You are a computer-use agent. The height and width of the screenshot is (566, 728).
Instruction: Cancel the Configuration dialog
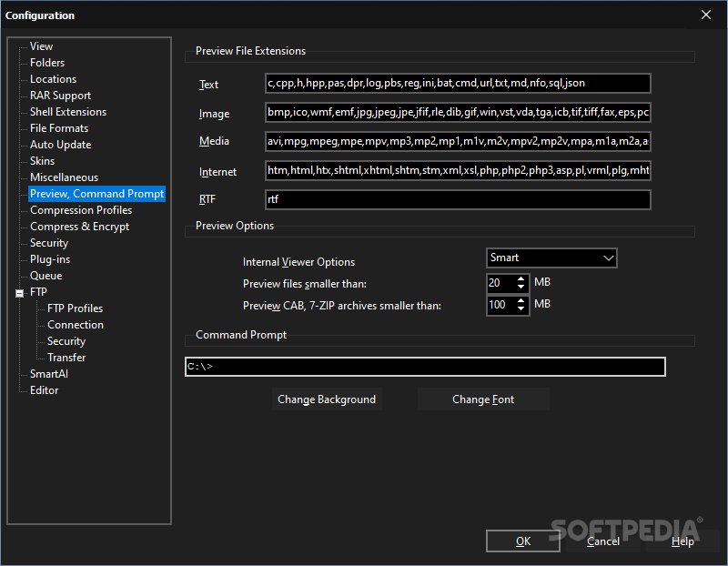click(x=603, y=541)
